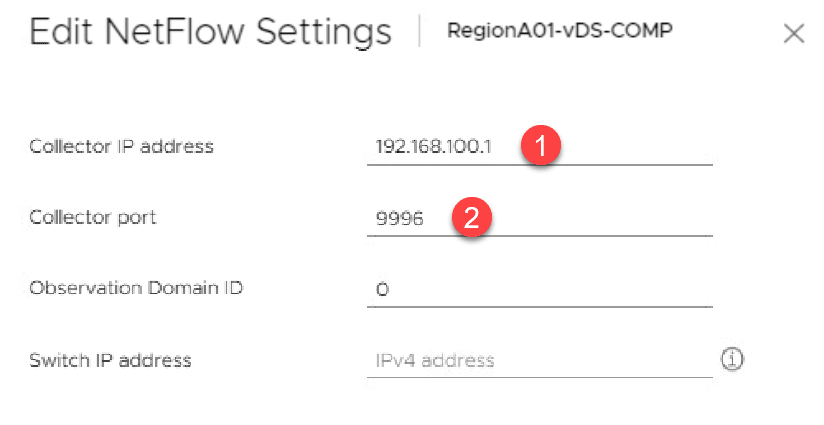824x425 pixels.
Task: Click the Switch IP address label
Action: [110, 359]
